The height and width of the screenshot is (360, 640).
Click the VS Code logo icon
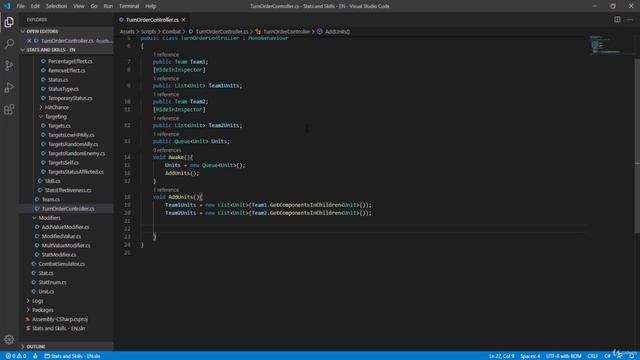tap(7, 6)
